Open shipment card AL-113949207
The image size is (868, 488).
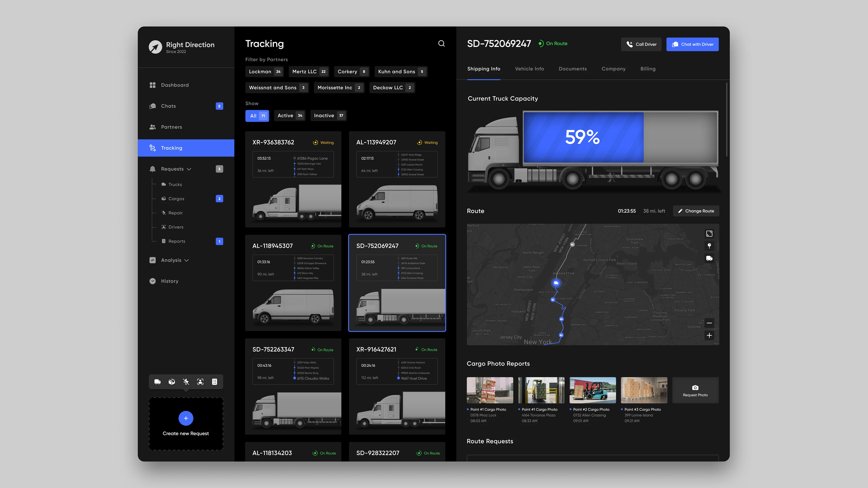coord(397,179)
